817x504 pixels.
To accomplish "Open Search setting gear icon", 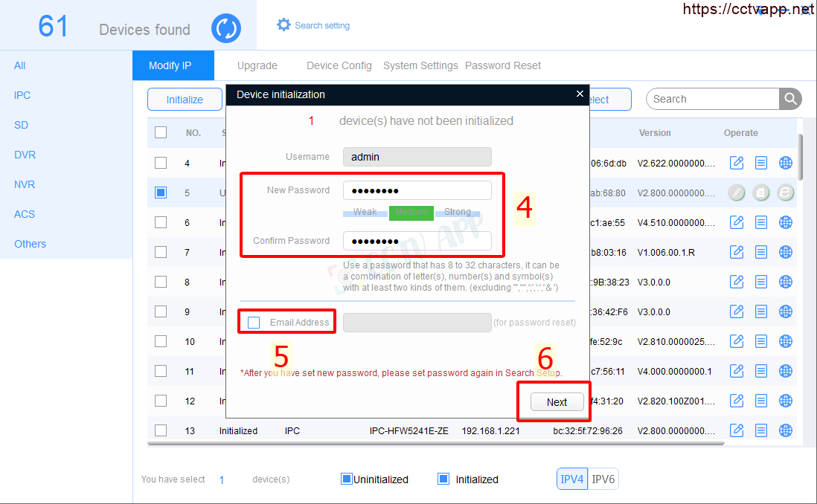I will click(283, 25).
